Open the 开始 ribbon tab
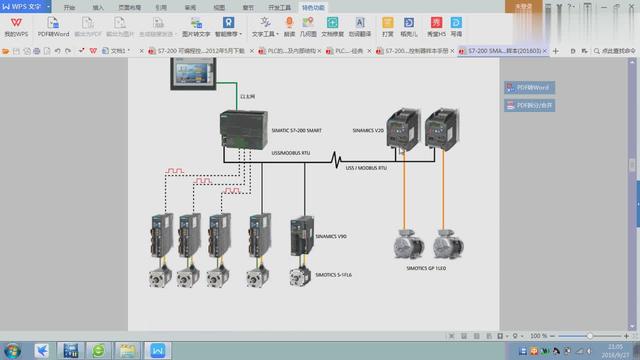Screen dimensions: 640x360 coord(69,7)
